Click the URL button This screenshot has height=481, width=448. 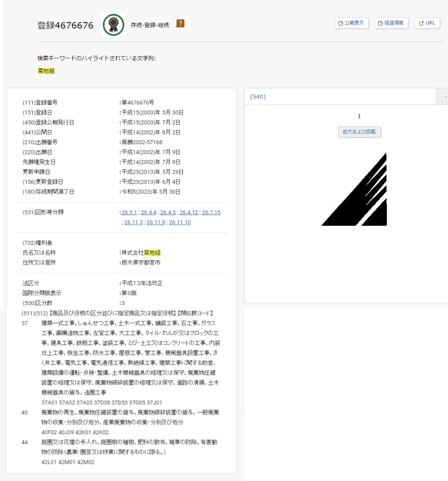coord(427,23)
